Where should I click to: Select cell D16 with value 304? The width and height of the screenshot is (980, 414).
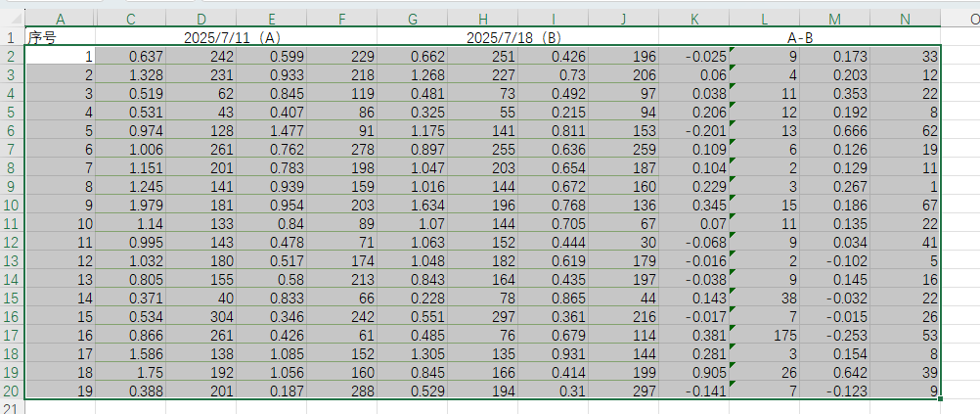tap(200, 317)
